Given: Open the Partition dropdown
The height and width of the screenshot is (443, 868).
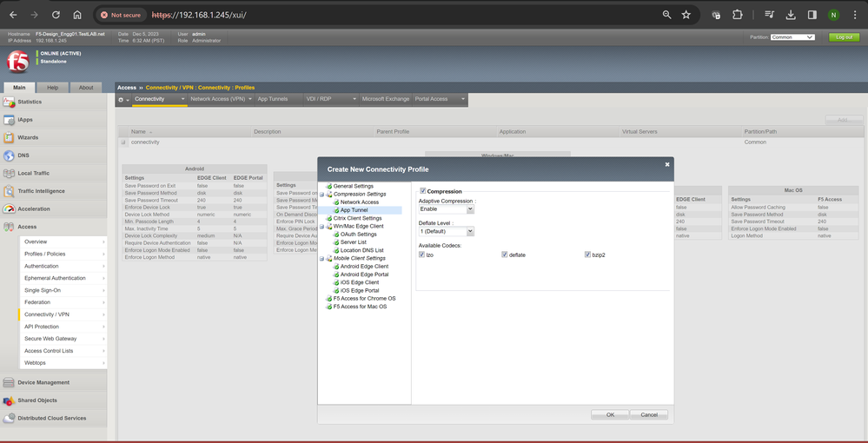Looking at the screenshot, I should click(x=792, y=37).
